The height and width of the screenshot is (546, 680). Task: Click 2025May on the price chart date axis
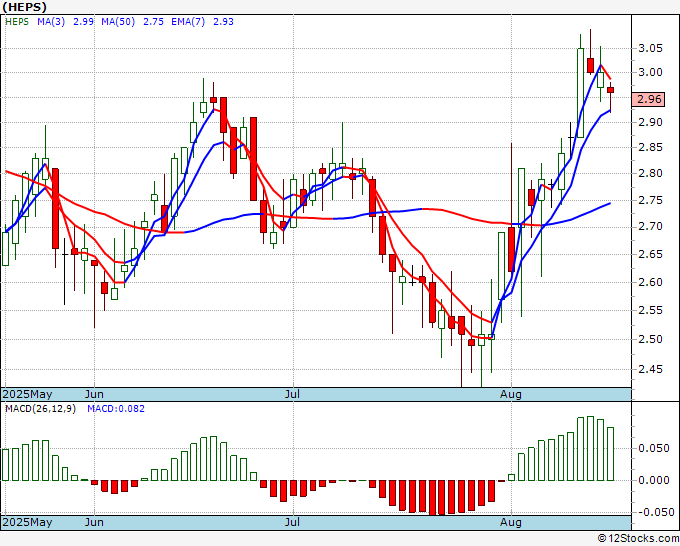[x=27, y=394]
